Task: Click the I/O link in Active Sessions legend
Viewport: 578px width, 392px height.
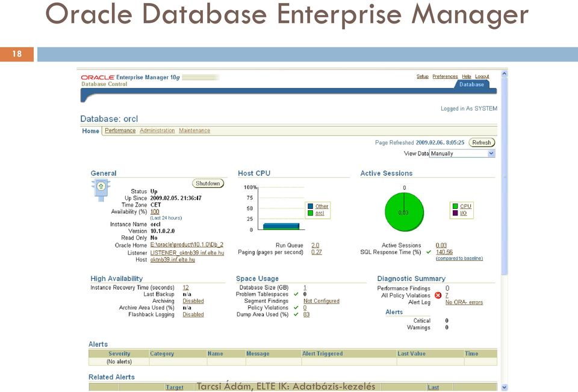Action: click(464, 213)
